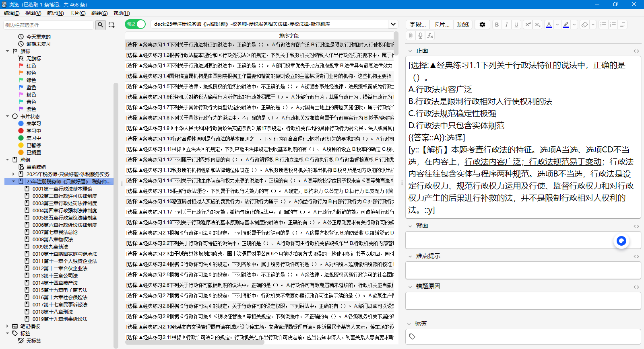
Task: Toggle italic formatting in the editor
Action: click(506, 25)
